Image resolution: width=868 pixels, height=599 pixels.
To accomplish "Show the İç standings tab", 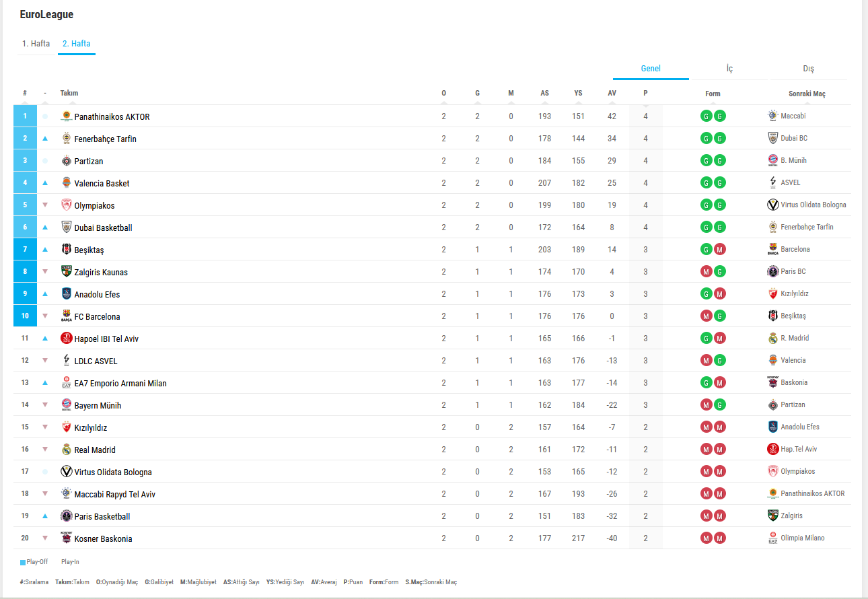I will coord(729,69).
